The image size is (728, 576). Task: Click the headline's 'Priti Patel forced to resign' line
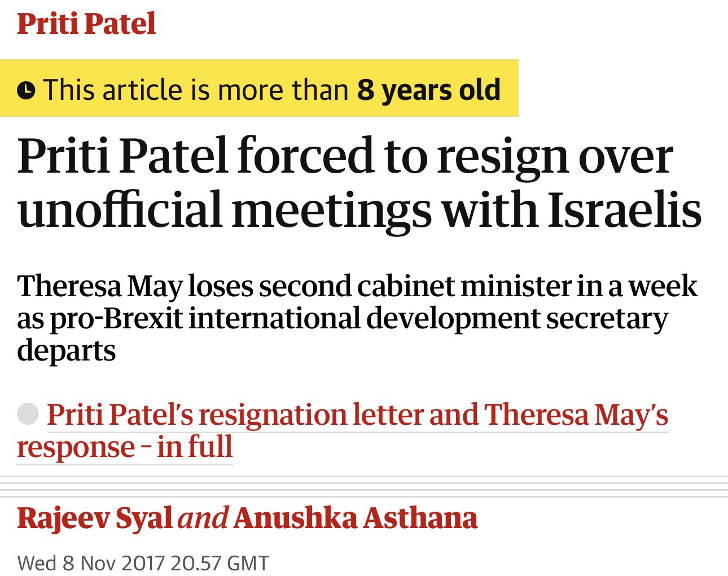click(344, 155)
